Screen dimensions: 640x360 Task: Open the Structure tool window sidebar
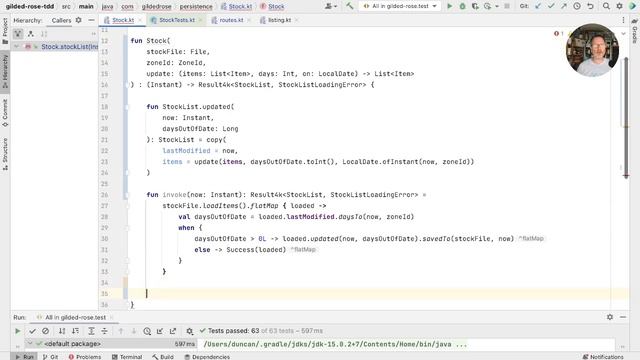coord(5,154)
